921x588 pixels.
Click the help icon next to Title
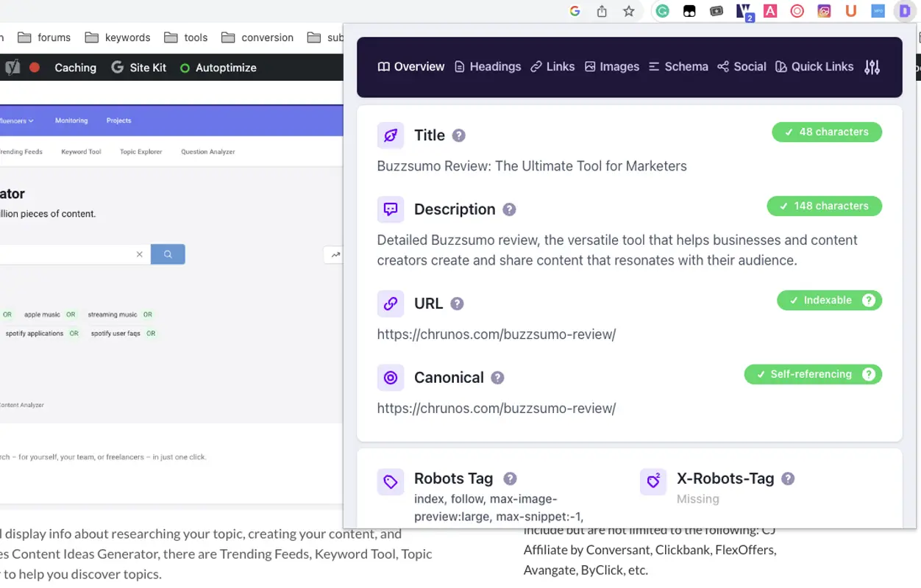459,136
